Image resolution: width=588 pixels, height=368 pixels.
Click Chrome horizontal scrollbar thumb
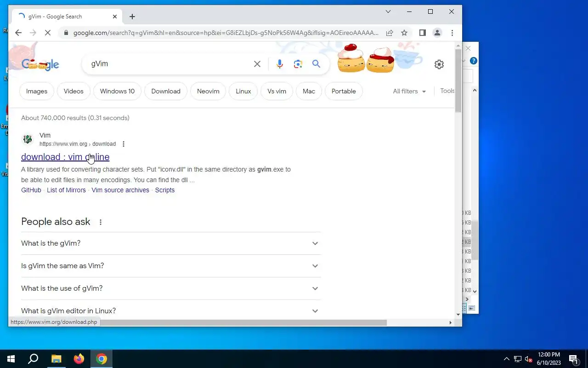(x=243, y=322)
